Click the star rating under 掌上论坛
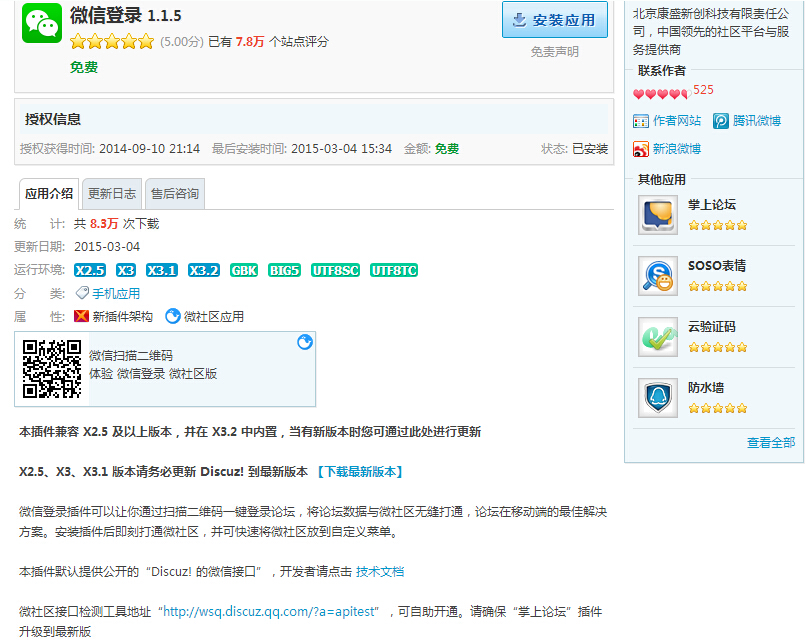Image resolution: width=806 pixels, height=644 pixels. coord(718,225)
